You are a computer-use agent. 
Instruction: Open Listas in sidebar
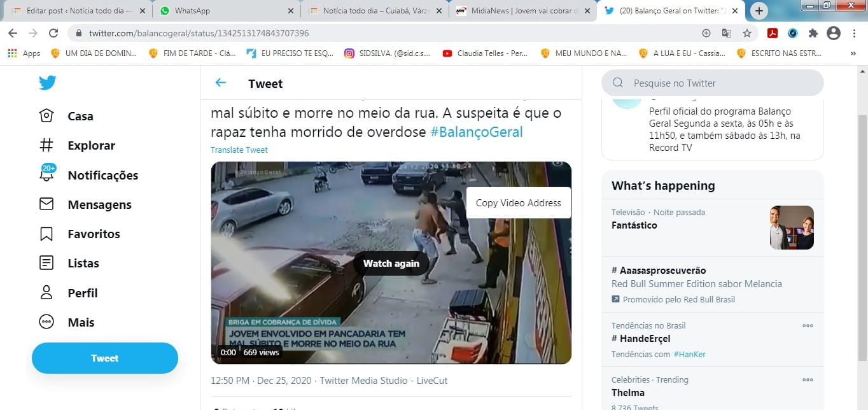coord(69,263)
